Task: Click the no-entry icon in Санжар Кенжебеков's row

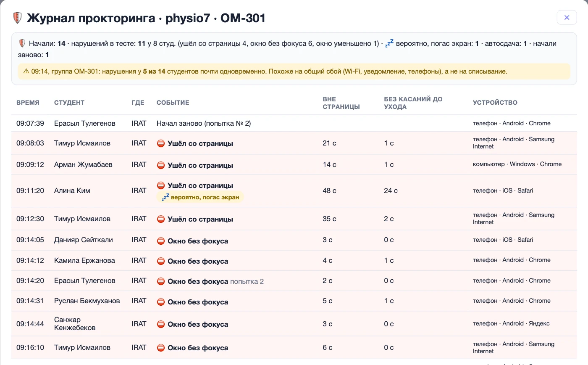Action: (x=161, y=324)
